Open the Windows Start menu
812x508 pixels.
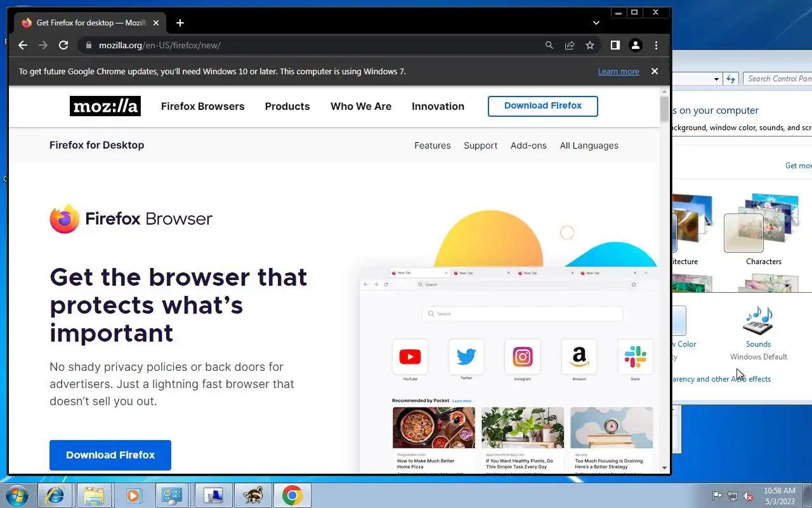tap(16, 495)
